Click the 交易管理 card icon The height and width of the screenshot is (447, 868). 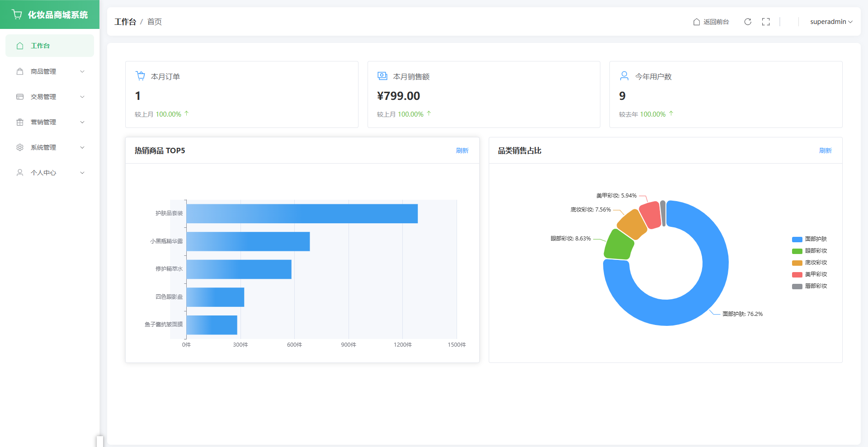pyautogui.click(x=20, y=97)
